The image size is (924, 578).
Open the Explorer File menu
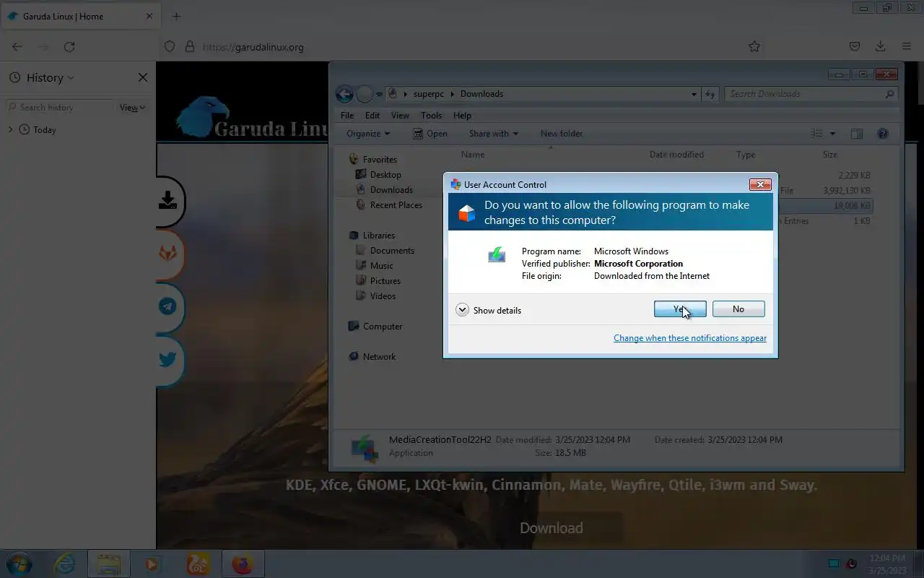pos(347,116)
